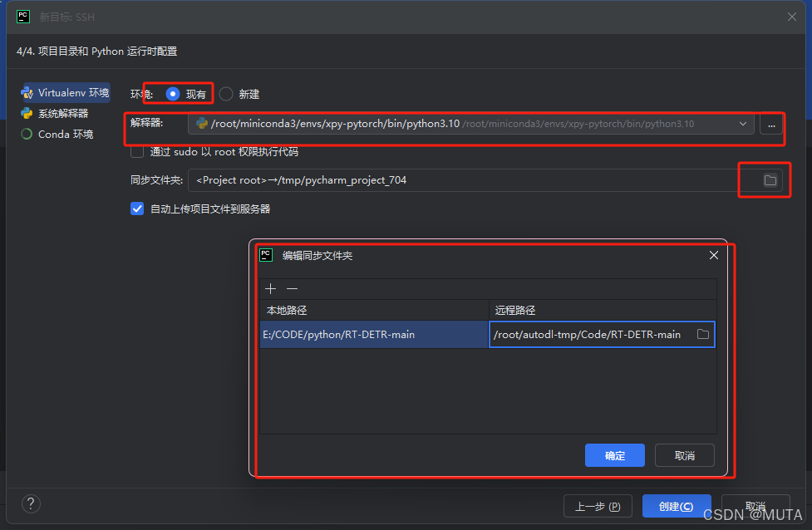Click the plus icon to add mapping
This screenshot has width=812, height=530.
(x=270, y=289)
